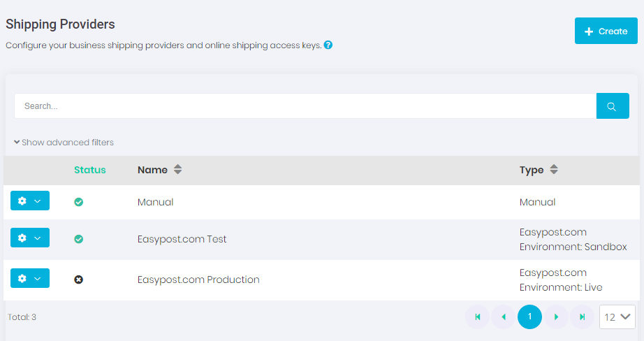The width and height of the screenshot is (644, 341).
Task: Toggle green status check of Manual
Action: (79, 202)
